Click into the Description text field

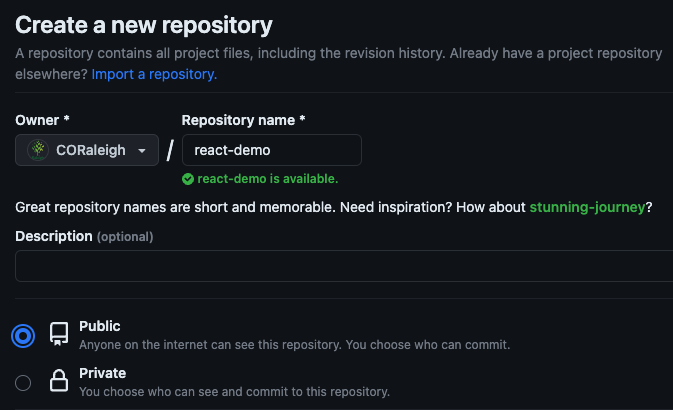pos(344,266)
